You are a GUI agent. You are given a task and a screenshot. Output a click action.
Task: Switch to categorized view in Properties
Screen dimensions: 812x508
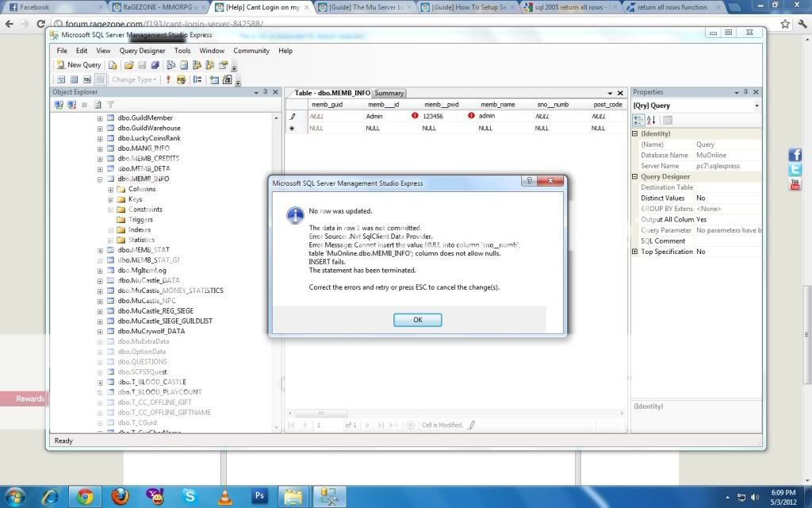pos(638,120)
